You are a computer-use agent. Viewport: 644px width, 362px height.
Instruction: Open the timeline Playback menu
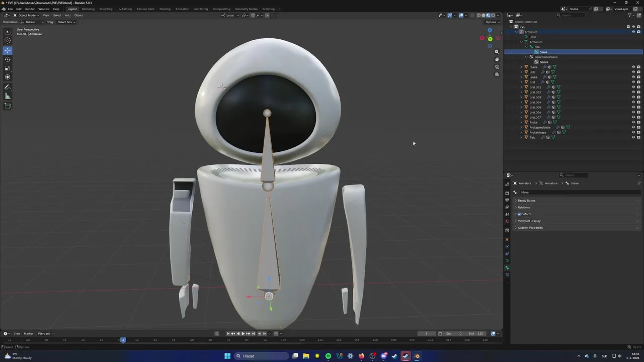click(45, 333)
